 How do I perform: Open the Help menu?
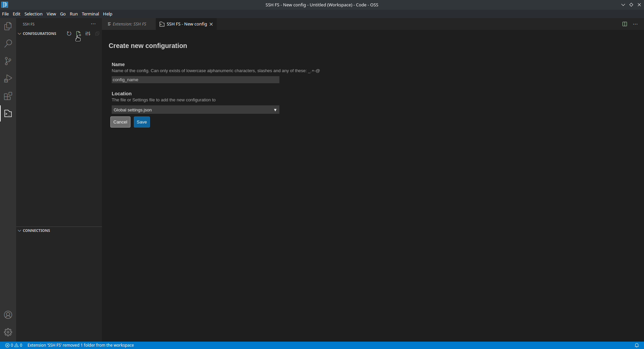108,14
